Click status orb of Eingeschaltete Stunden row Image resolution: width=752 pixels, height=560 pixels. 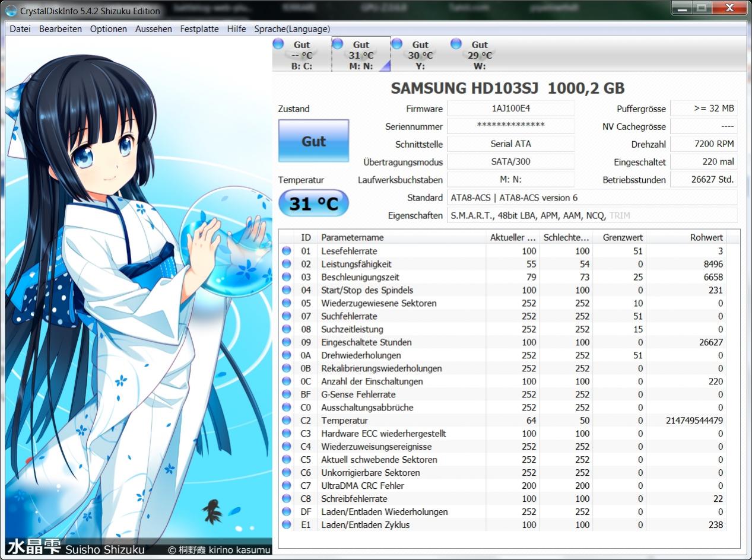(x=287, y=342)
